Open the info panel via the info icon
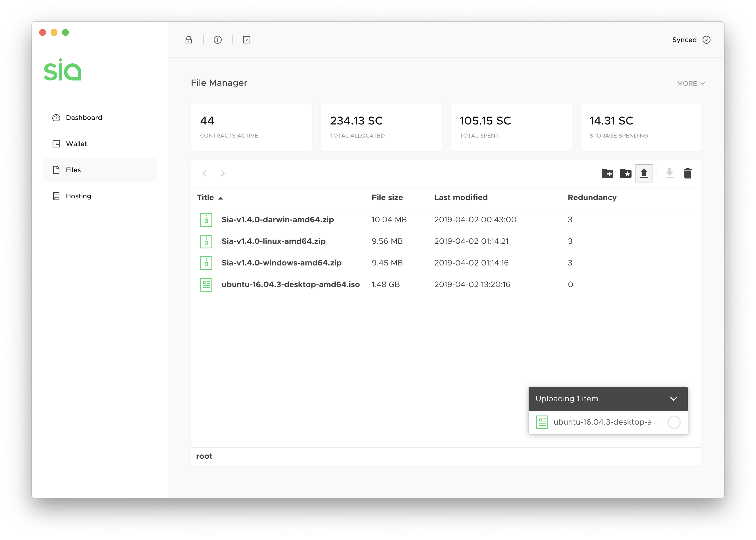The height and width of the screenshot is (540, 756). 218,40
